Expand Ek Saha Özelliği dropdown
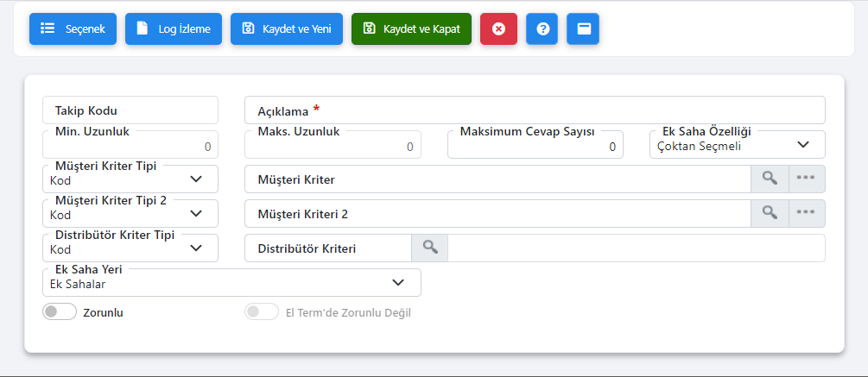Viewport: 868px width, 377px height. click(x=737, y=145)
